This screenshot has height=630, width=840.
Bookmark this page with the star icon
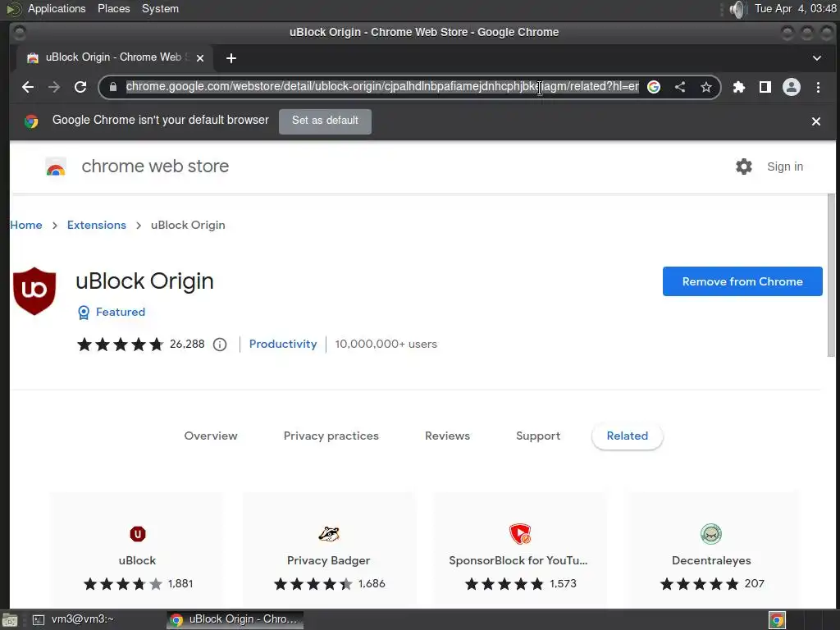pos(706,87)
